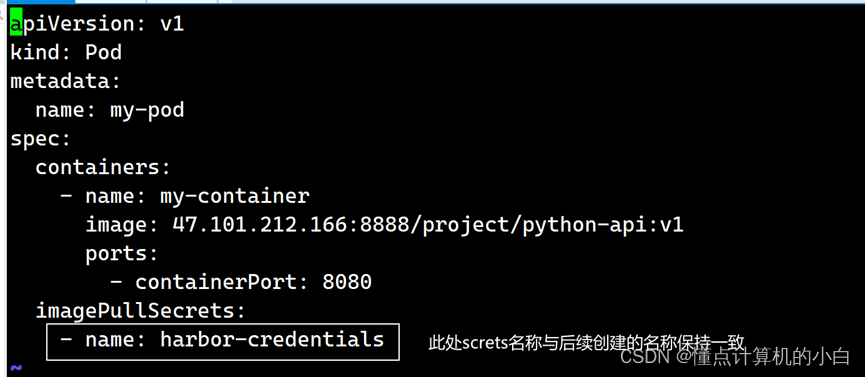The height and width of the screenshot is (377, 865).
Task: Click the Chinese annotation about secrets name
Action: (x=587, y=342)
